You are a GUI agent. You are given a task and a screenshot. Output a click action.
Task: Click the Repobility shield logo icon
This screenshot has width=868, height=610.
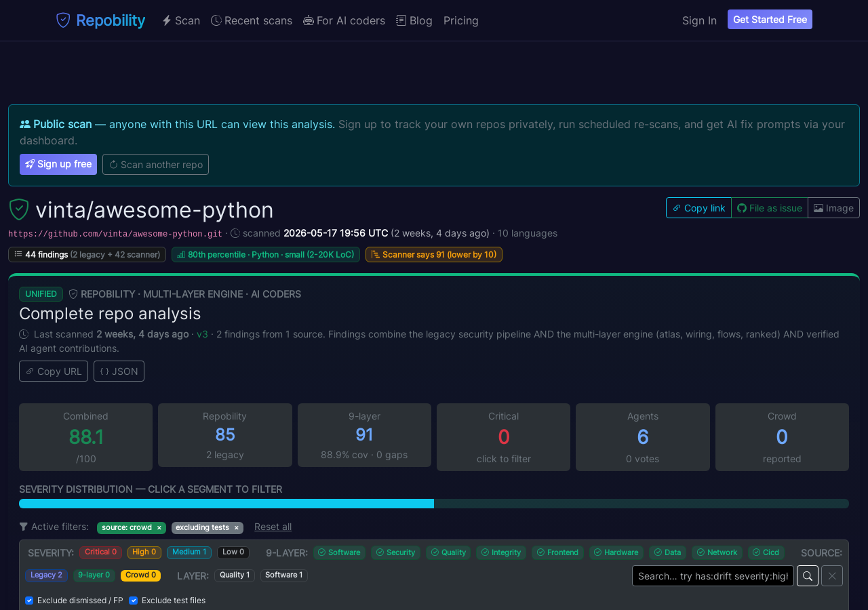coord(63,20)
